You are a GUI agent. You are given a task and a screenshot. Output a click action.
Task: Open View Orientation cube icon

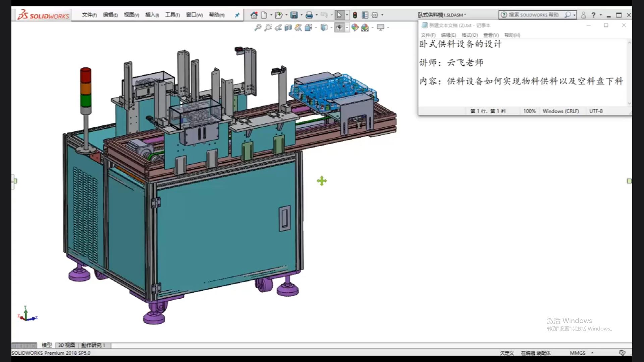click(x=309, y=27)
